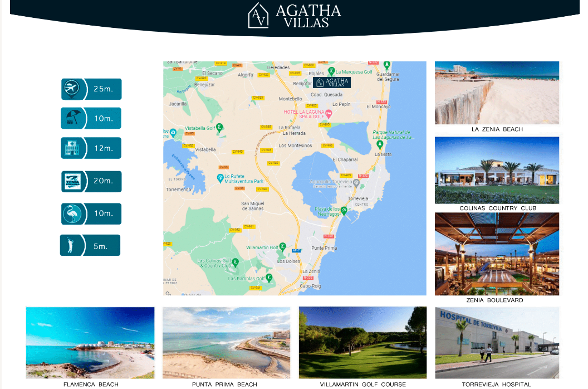The width and height of the screenshot is (588, 389).
Task: Click Hotel La Laguna Spa map pin
Action: (x=329, y=113)
